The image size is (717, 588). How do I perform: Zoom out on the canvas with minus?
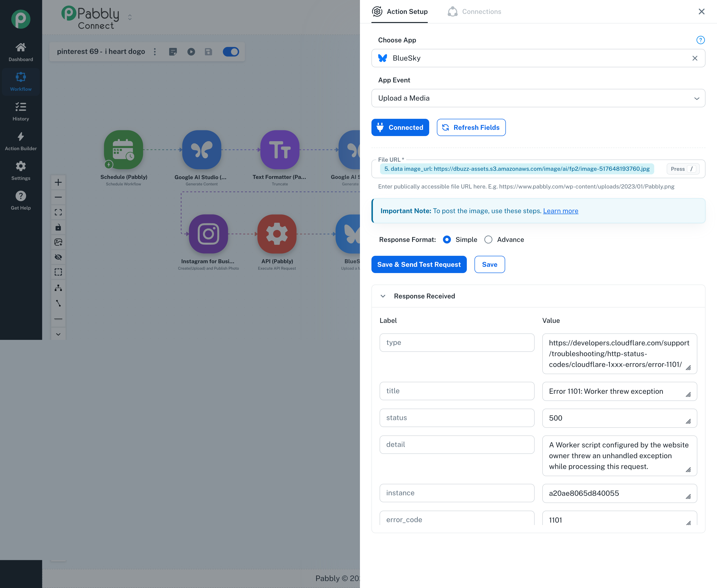point(58,197)
